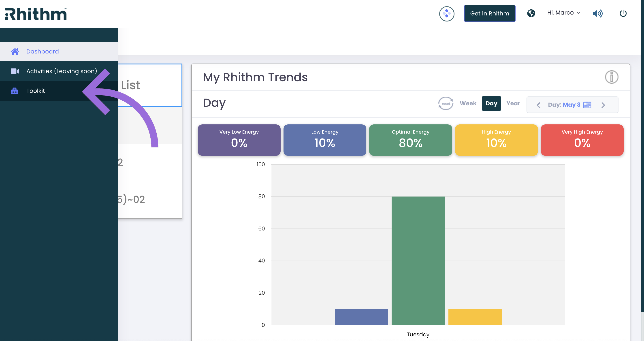The height and width of the screenshot is (341, 644).
Task: Click the Very Low Energy 0% card
Action: coord(239,140)
